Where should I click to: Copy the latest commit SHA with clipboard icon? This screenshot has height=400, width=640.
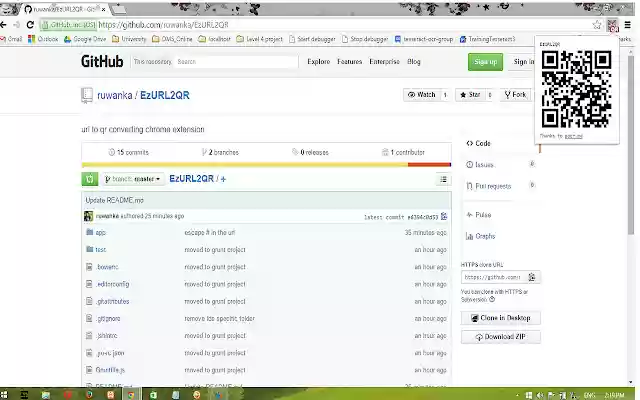(444, 217)
